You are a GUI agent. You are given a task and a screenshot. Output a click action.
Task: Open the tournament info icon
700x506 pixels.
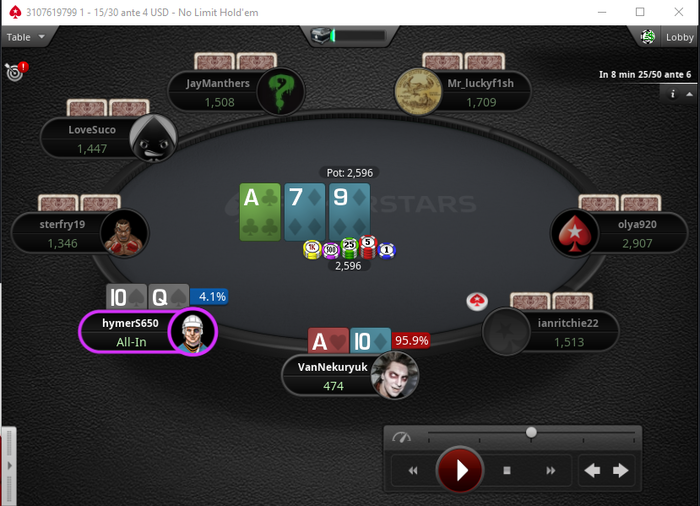click(672, 94)
